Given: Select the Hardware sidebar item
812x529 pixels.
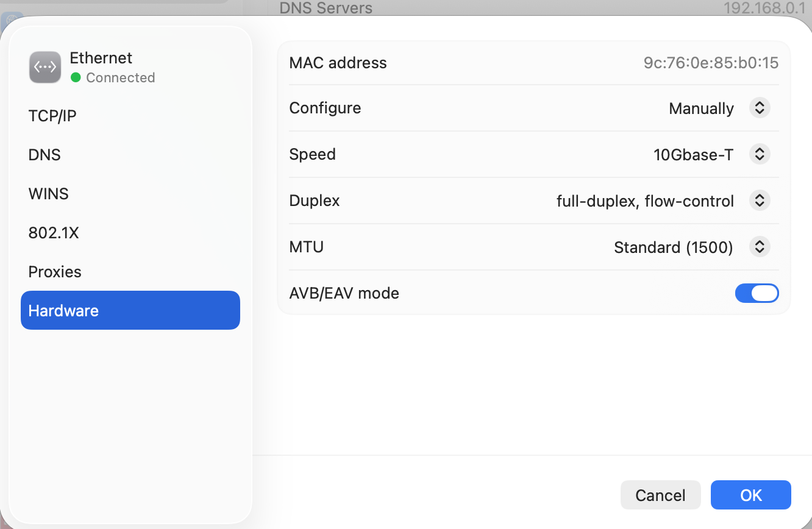Looking at the screenshot, I should coord(130,310).
